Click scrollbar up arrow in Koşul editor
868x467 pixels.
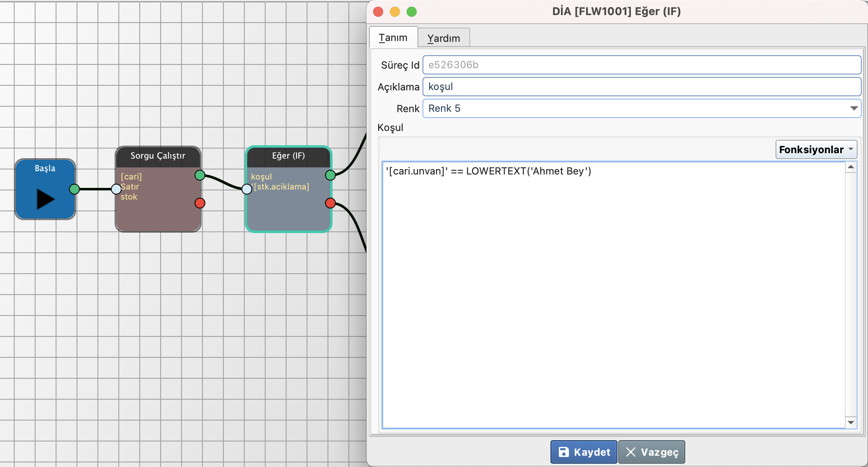[851, 167]
